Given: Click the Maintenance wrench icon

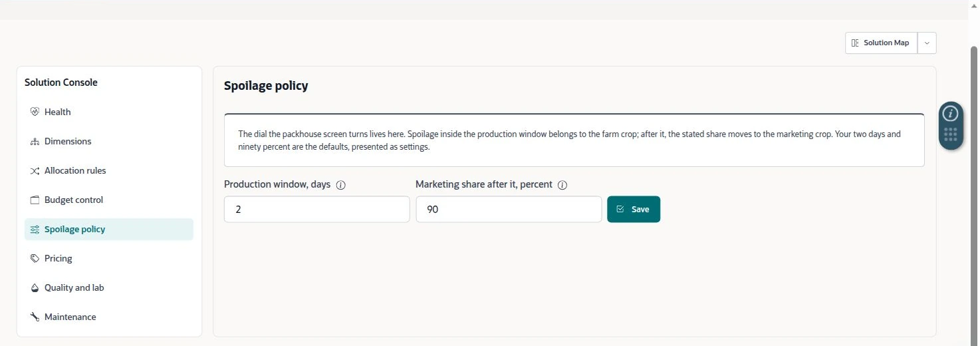Looking at the screenshot, I should pyautogui.click(x=35, y=317).
